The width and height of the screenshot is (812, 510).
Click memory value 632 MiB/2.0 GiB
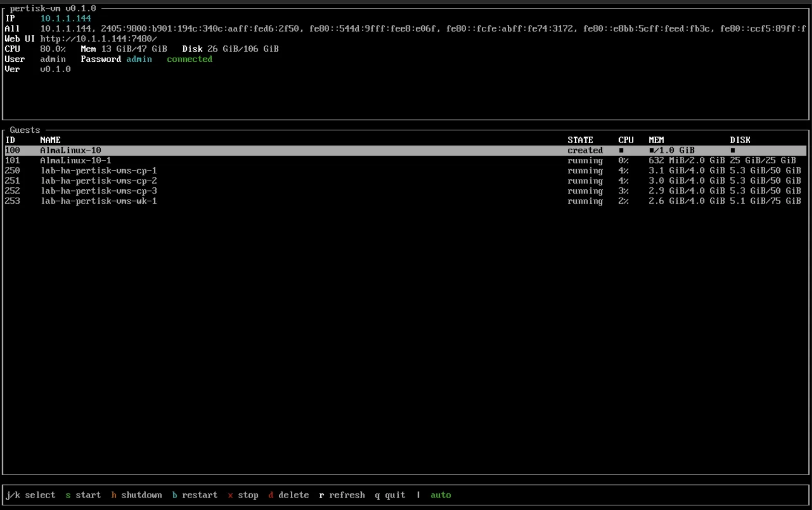point(686,160)
